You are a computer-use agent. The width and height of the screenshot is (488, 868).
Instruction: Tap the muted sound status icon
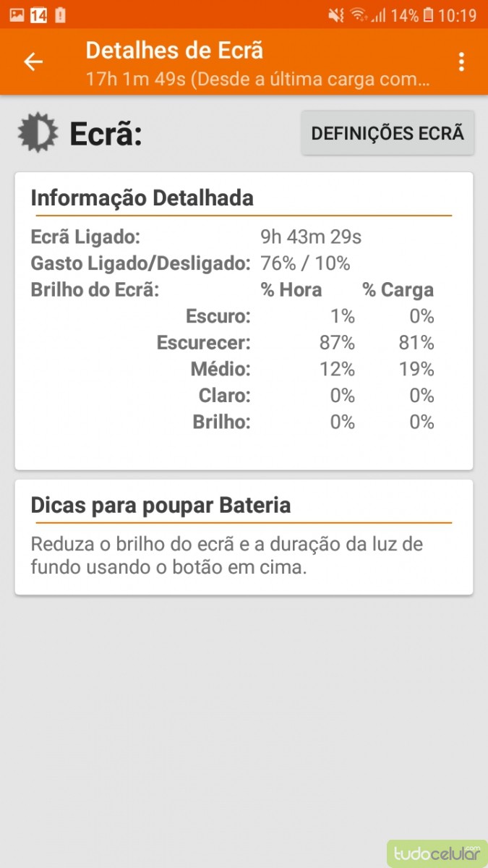coord(335,15)
